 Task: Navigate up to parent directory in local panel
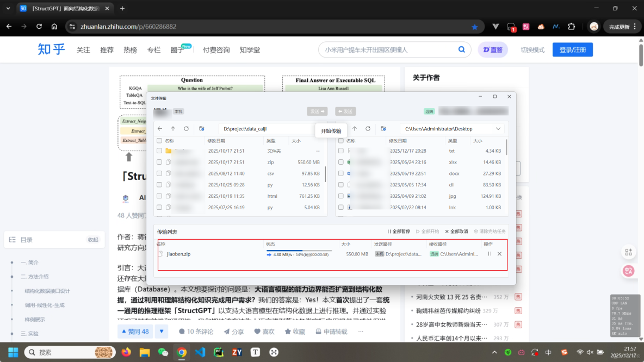(172, 129)
